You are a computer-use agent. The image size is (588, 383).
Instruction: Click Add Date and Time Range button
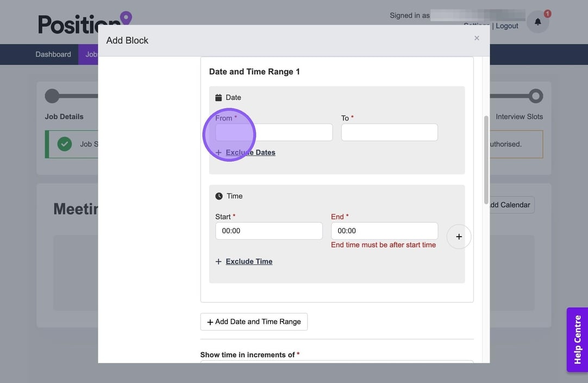pos(254,322)
